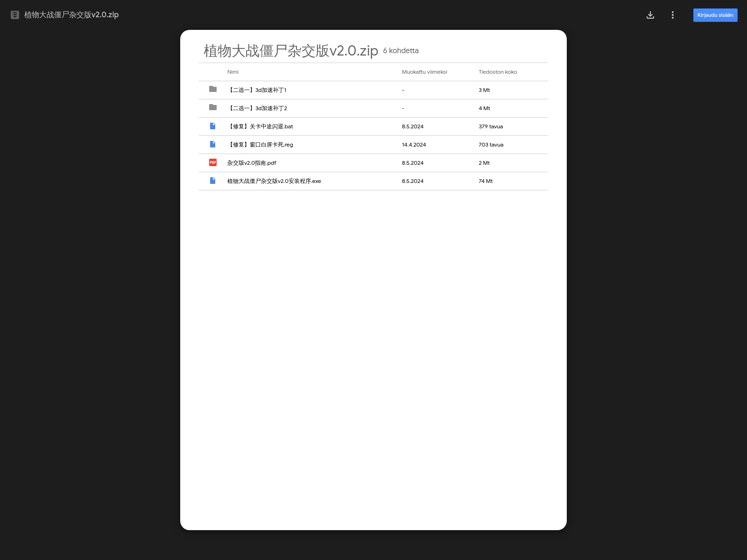
Task: Select file 【修复】窗口白屏卡死.reg
Action: pos(260,145)
